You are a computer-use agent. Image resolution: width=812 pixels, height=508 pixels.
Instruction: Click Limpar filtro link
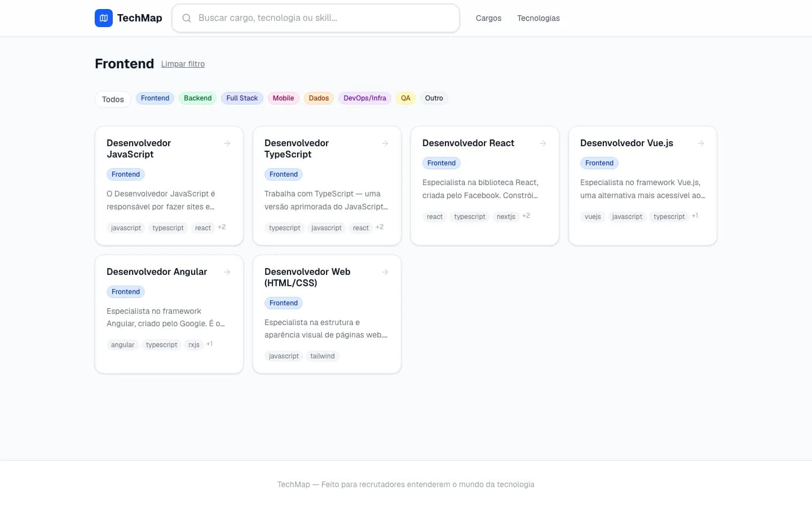tap(183, 64)
